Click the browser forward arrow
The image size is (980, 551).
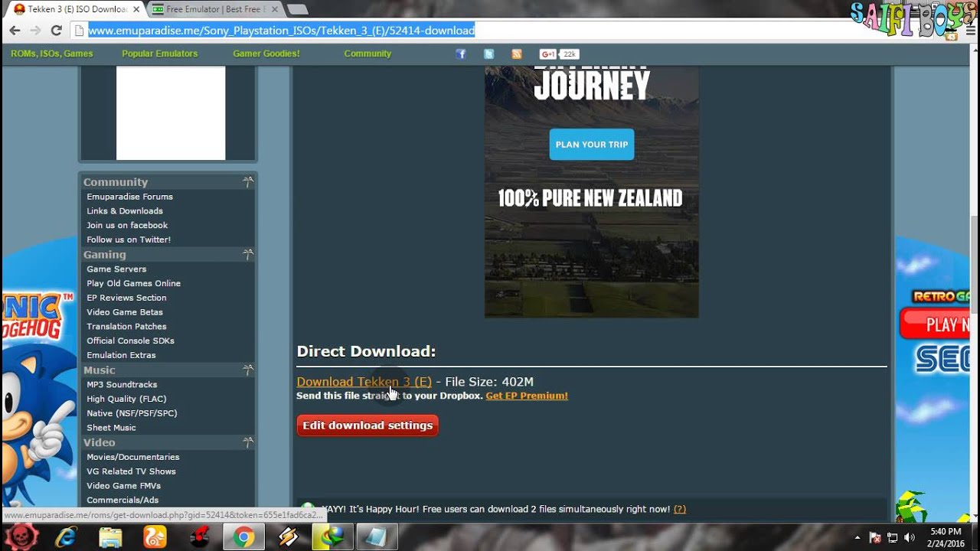coord(35,31)
